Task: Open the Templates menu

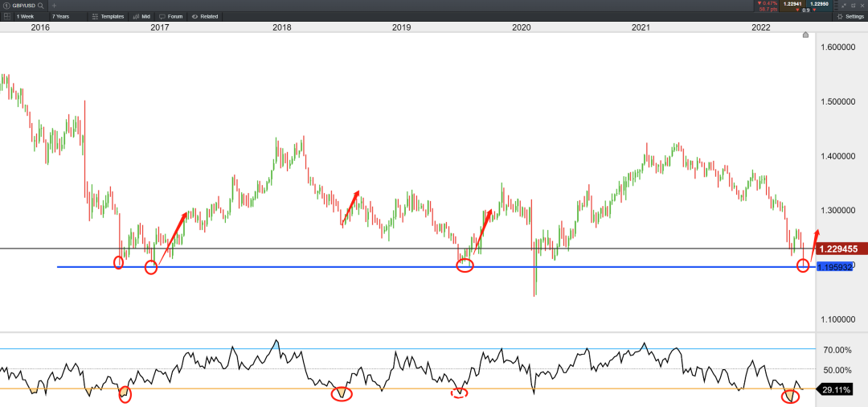Action: [x=108, y=17]
